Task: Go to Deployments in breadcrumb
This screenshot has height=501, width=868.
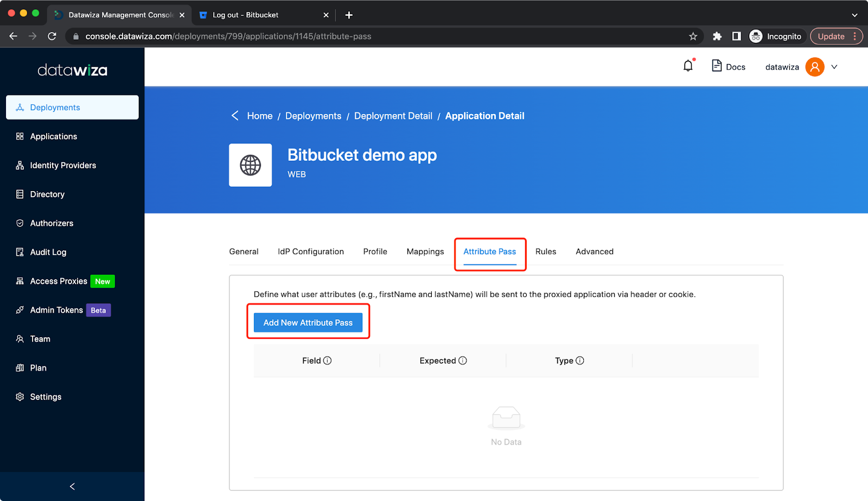Action: click(x=314, y=116)
